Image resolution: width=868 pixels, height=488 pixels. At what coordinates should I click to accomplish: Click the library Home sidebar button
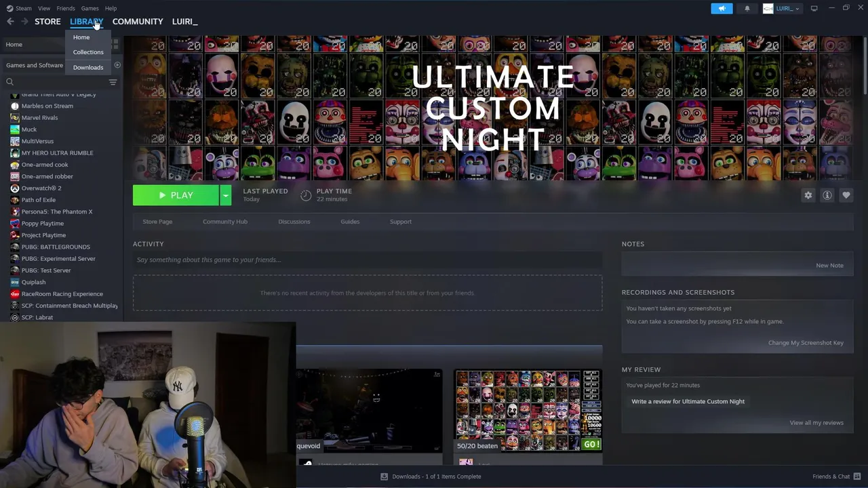(x=54, y=45)
